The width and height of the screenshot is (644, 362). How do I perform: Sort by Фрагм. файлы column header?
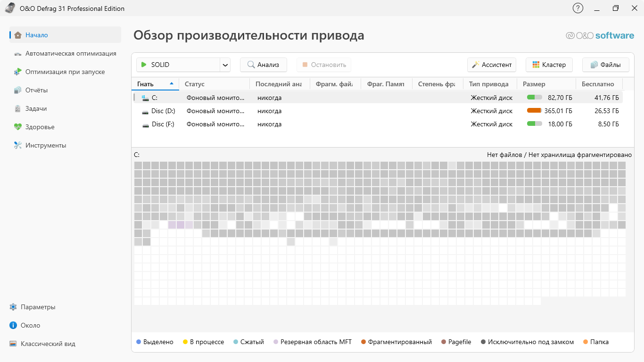tap(335, 84)
